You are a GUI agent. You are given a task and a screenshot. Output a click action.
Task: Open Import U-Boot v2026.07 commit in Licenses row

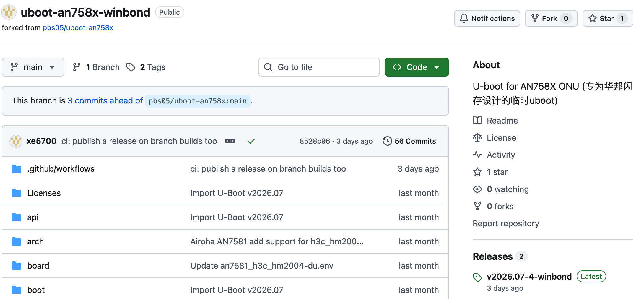(x=237, y=193)
